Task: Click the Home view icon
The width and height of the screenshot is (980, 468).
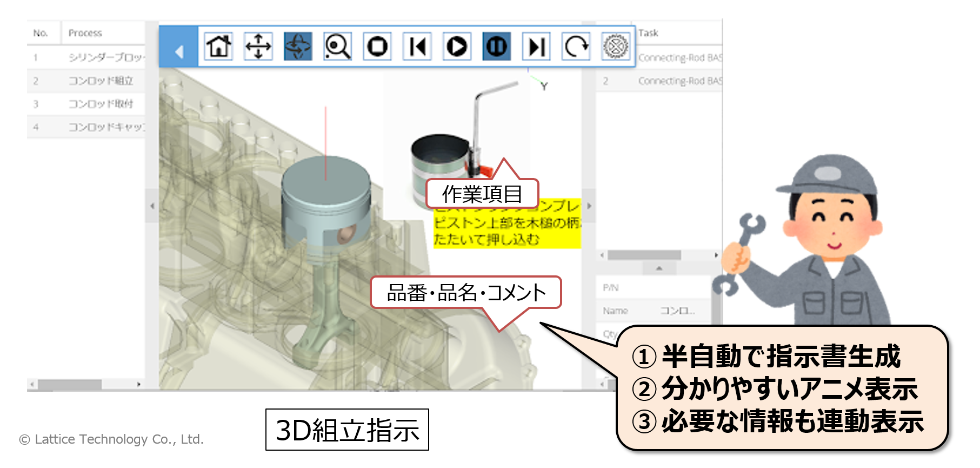Action: click(218, 46)
